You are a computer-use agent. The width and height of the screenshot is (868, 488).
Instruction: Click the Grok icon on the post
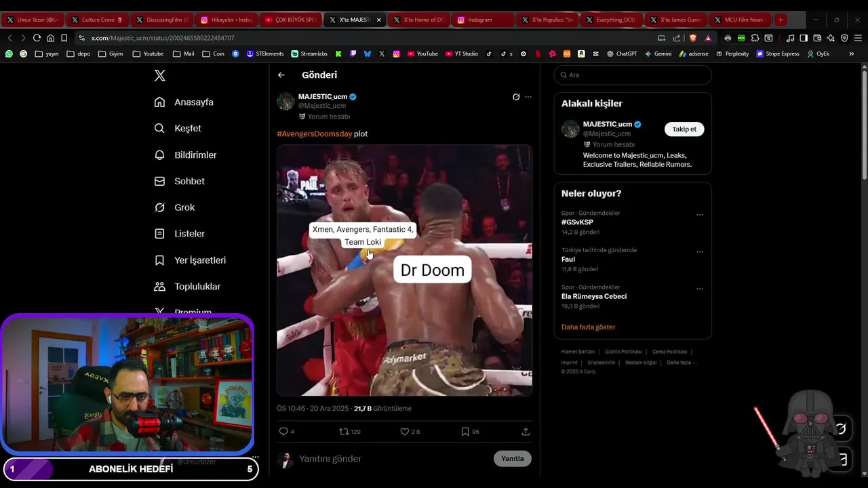pos(516,97)
